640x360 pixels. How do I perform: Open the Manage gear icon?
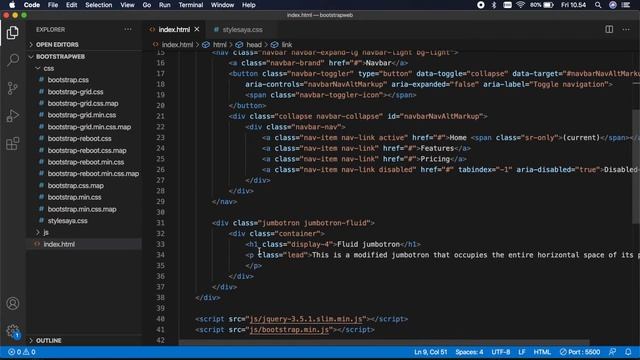pos(13,331)
